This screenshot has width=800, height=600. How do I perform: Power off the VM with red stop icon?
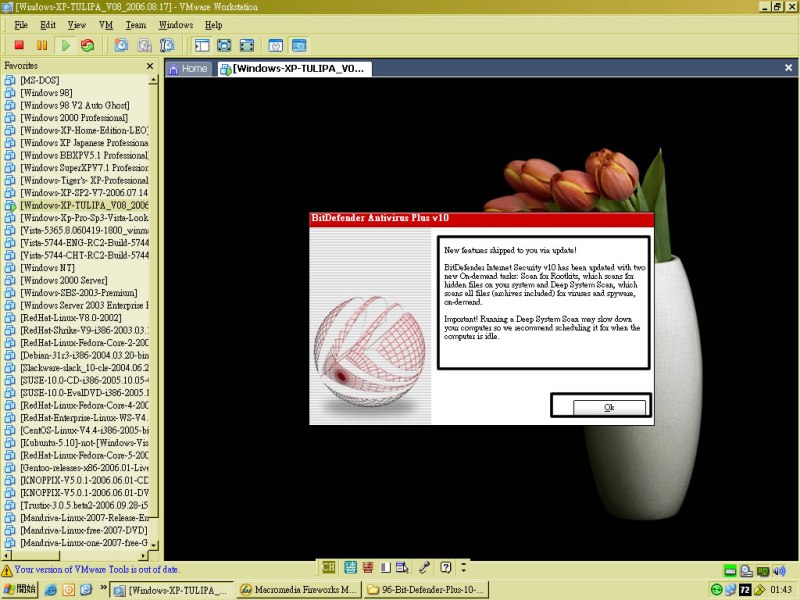point(19,45)
